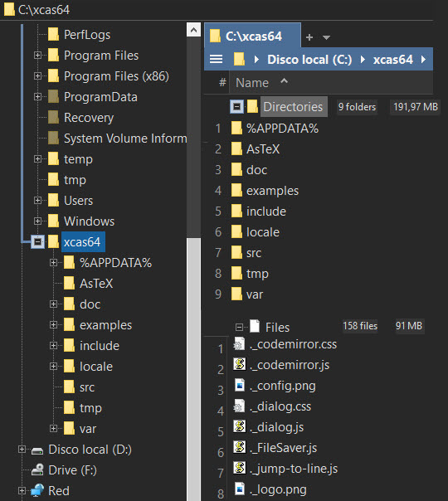448x501 pixels.
Task: Expand include subfolder tree node
Action: coord(53,345)
